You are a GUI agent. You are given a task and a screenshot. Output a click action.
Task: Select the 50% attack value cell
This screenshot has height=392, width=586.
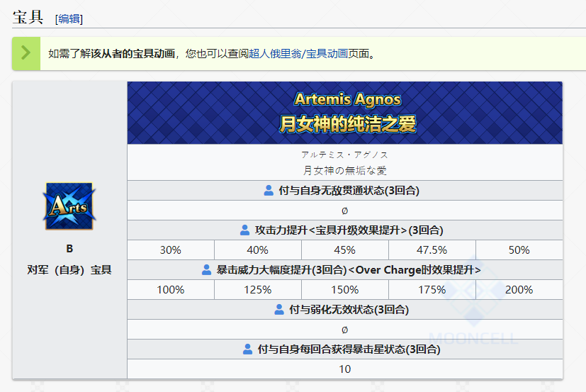click(x=519, y=250)
